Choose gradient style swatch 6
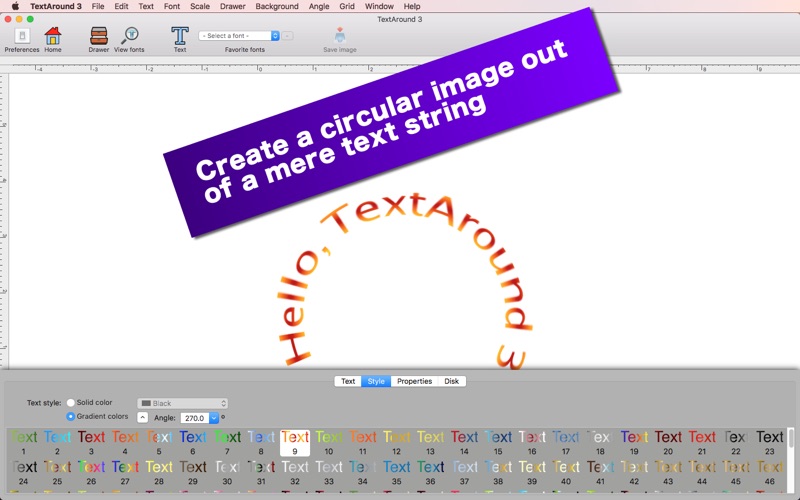This screenshot has height=500, width=800. click(x=193, y=442)
